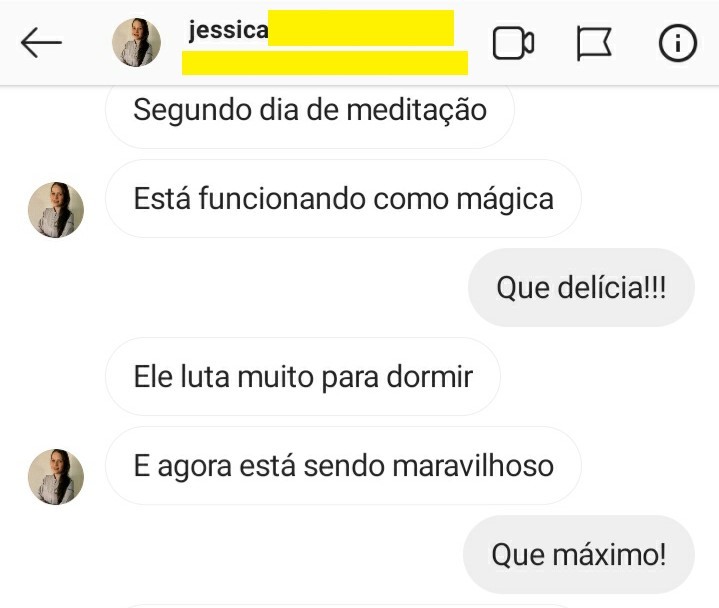The image size is (719, 608).
Task: Tap the avatar beside 'E agora está sendo maravilhoso'
Action: tap(56, 476)
